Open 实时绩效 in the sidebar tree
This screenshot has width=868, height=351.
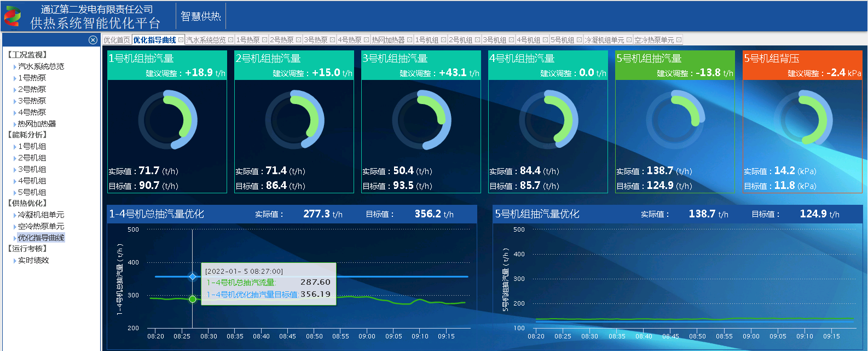pyautogui.click(x=33, y=260)
